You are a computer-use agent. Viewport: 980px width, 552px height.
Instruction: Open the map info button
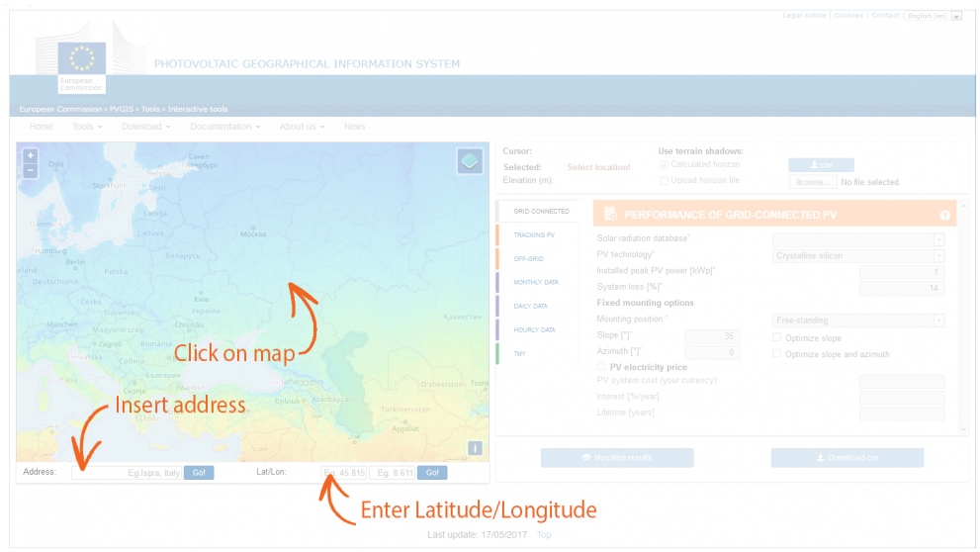coord(475,448)
